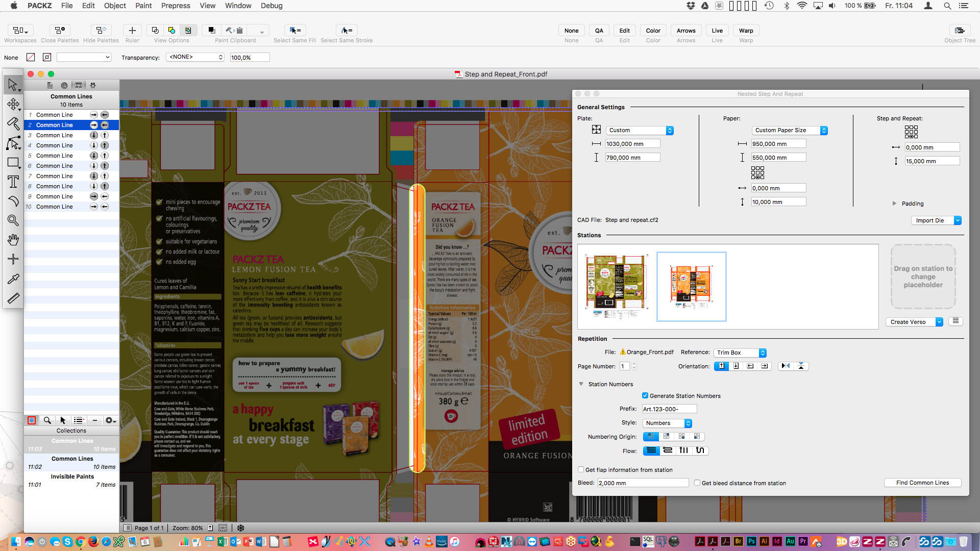
Task: Choose the Rectangle shape tool
Action: (x=13, y=163)
